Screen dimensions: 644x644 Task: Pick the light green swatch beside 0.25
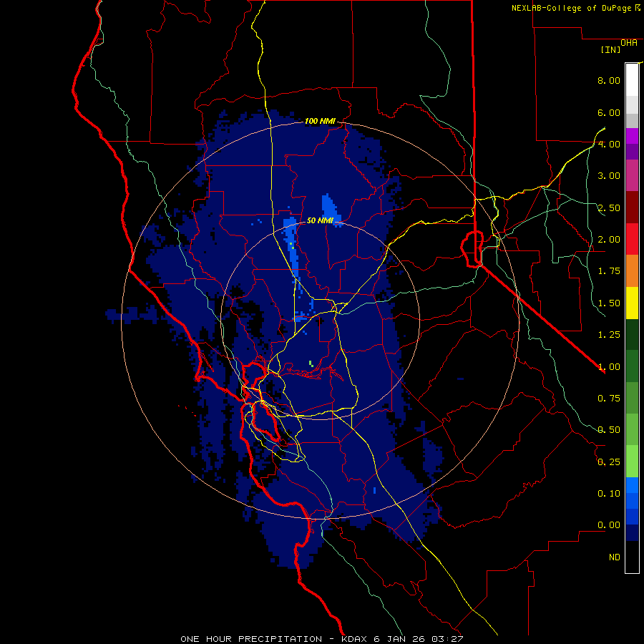[x=632, y=462]
